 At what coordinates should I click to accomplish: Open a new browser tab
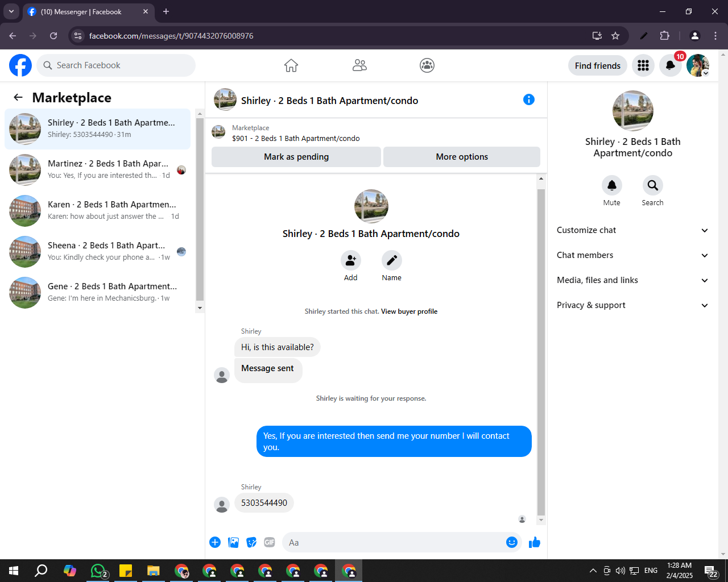pyautogui.click(x=166, y=11)
